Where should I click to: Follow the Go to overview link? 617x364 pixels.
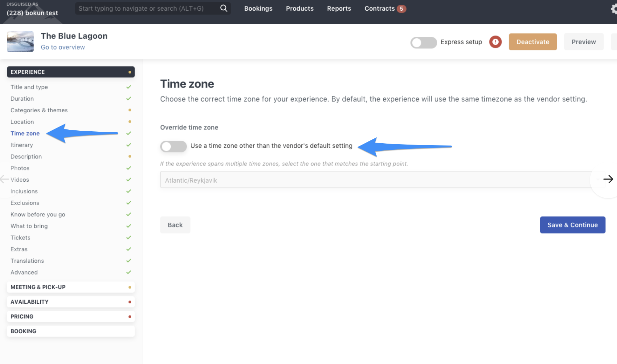[63, 47]
